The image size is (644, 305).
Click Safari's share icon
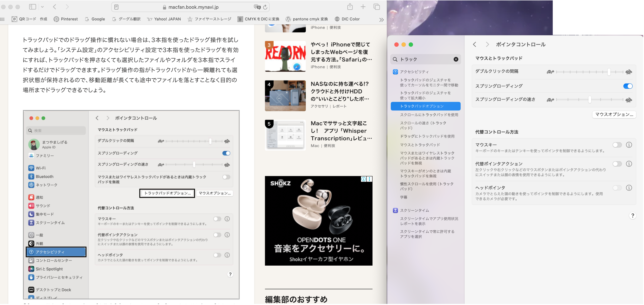tap(350, 7)
